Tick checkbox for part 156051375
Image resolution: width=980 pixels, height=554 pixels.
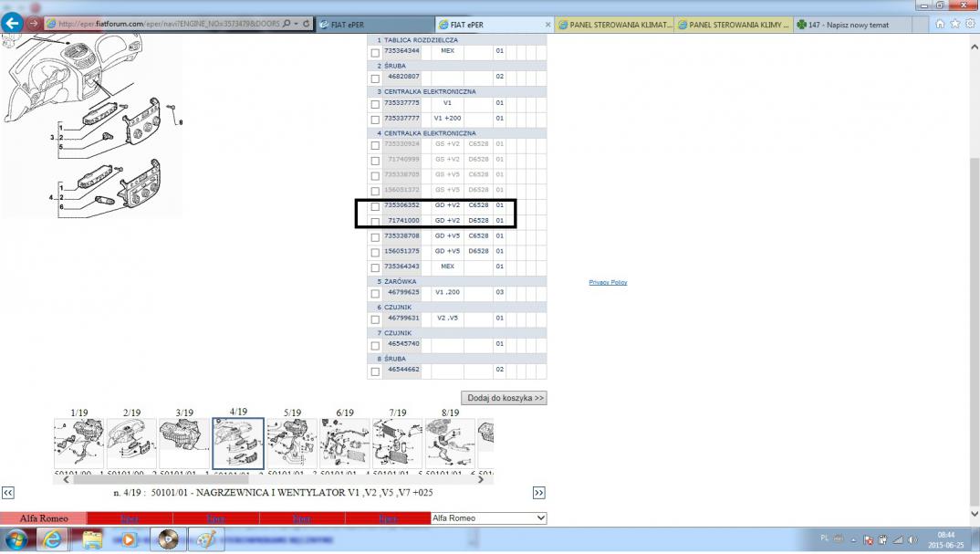tap(375, 253)
